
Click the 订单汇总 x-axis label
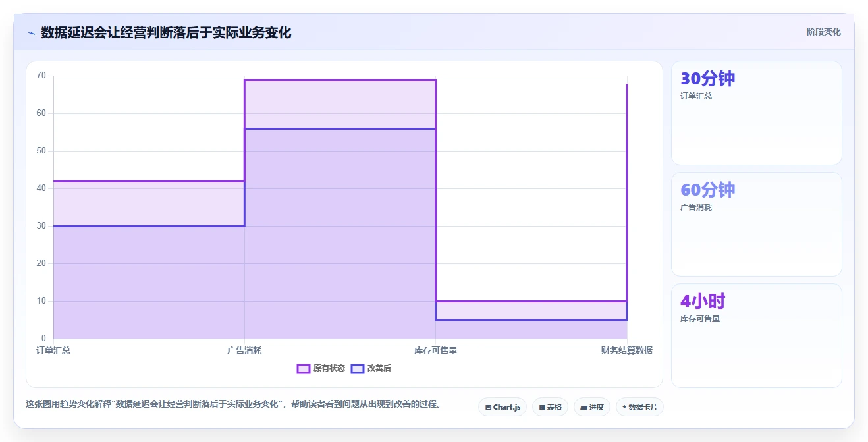[x=53, y=350]
